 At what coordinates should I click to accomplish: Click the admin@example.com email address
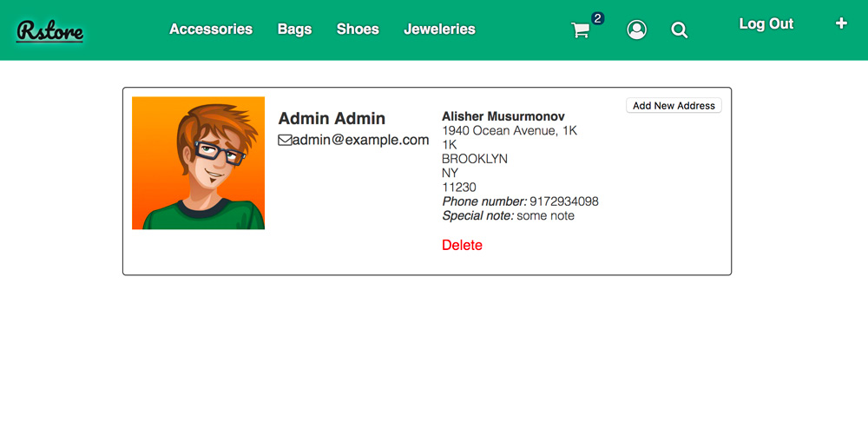(x=360, y=140)
